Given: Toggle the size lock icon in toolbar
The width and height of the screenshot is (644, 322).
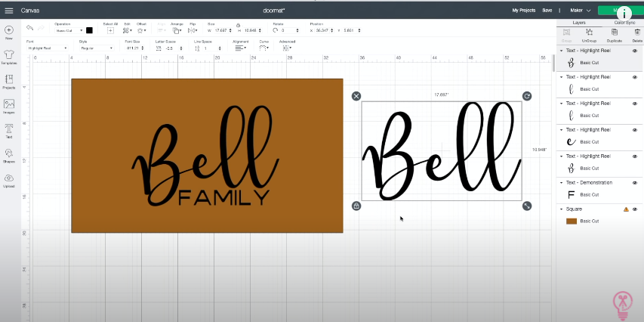Looking at the screenshot, I should tap(239, 25).
